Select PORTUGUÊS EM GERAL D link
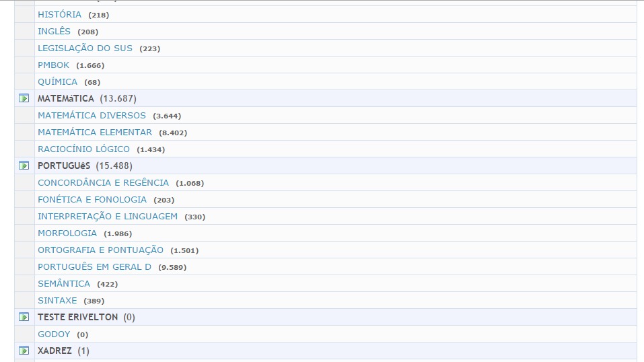This screenshot has height=362, width=644. point(94,266)
